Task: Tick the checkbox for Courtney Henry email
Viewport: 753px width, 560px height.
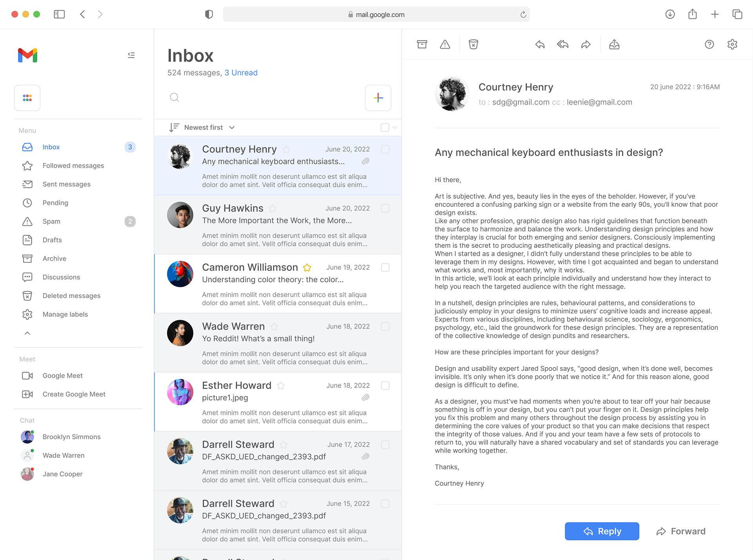Action: click(x=385, y=149)
